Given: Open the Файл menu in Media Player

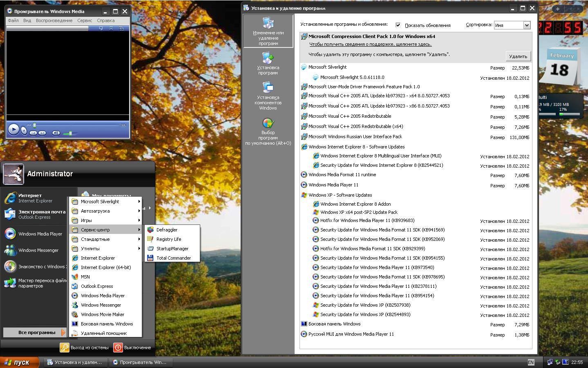Looking at the screenshot, I should (x=13, y=20).
